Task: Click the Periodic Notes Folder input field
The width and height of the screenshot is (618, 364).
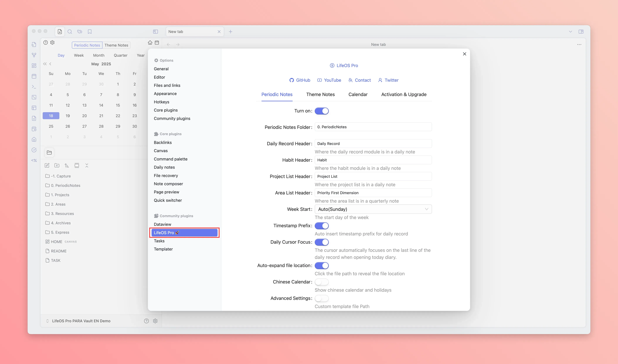Action: [x=373, y=127]
